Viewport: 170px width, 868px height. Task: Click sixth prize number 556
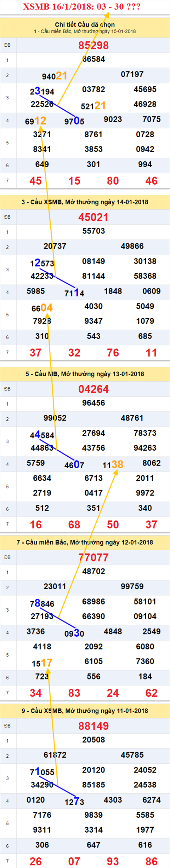(93, 677)
